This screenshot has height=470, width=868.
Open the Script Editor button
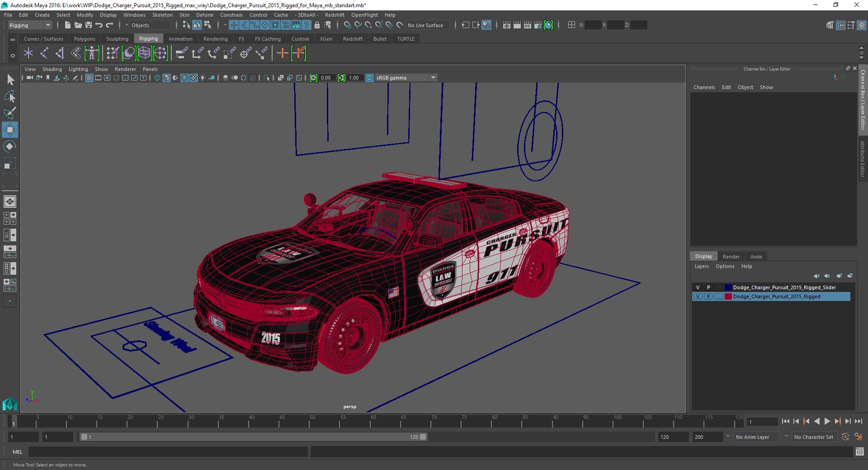click(860, 451)
